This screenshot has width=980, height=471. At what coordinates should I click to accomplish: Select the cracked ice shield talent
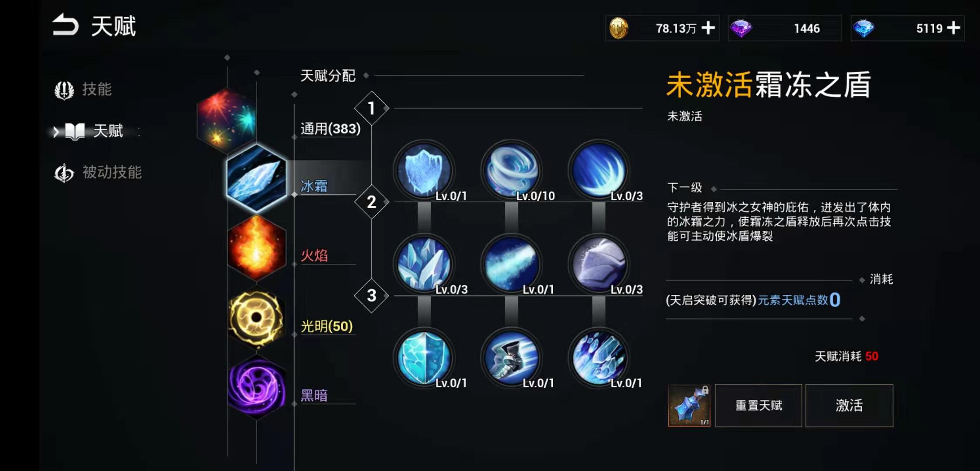[424, 358]
